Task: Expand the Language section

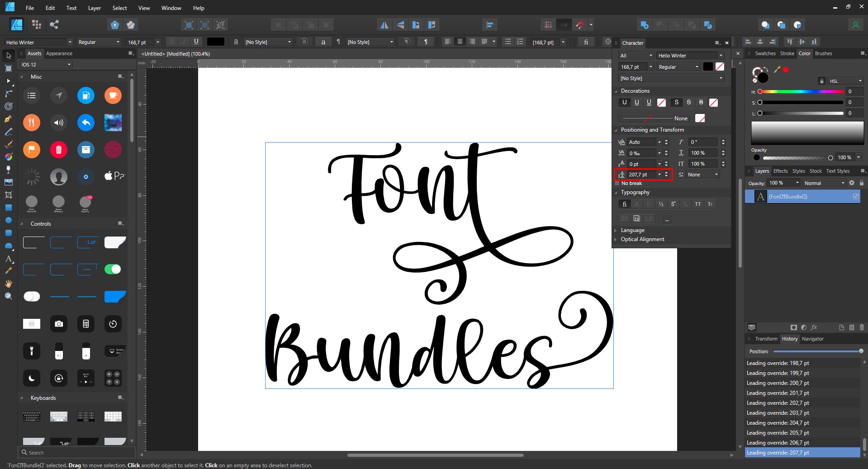Action: 616,230
